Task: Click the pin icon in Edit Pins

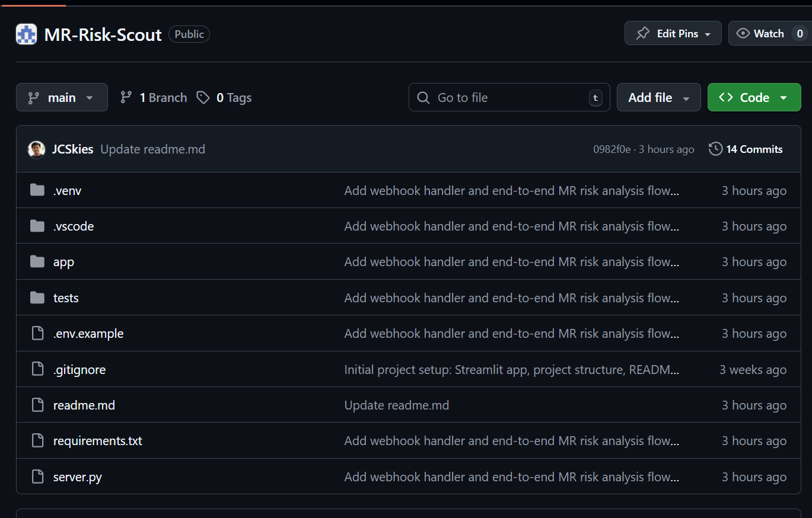Action: click(642, 34)
